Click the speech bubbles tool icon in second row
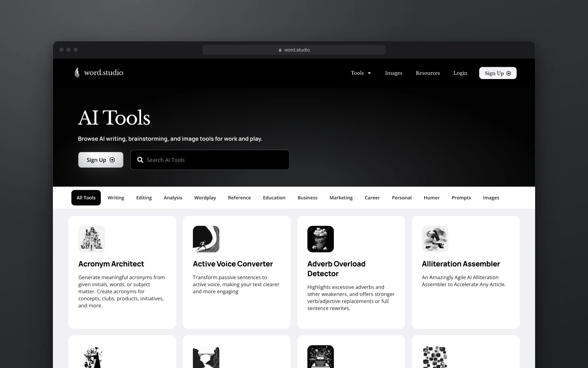Screen dimensions: 588x368 pos(435,357)
